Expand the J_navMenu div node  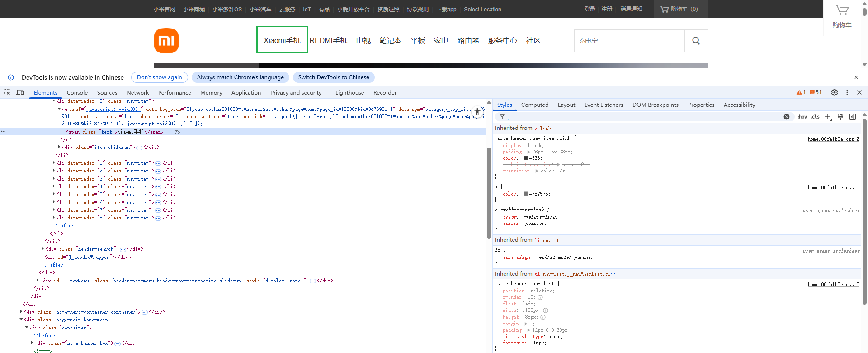[x=38, y=281]
